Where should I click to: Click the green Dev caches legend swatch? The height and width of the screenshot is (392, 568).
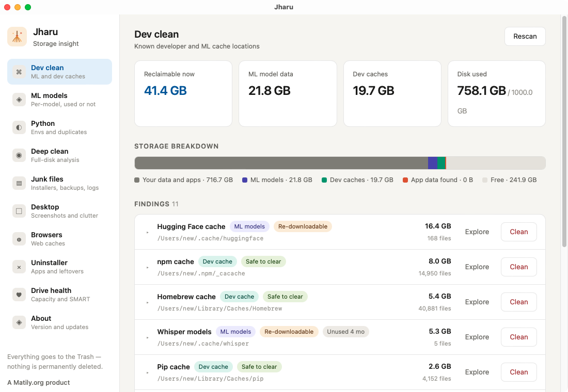(324, 180)
